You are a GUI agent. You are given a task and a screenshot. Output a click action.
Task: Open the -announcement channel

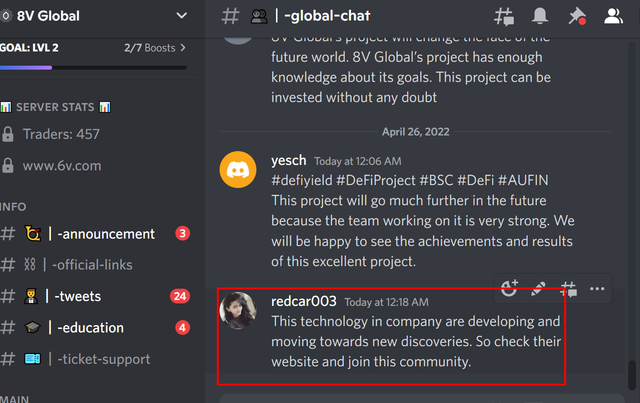pyautogui.click(x=96, y=234)
